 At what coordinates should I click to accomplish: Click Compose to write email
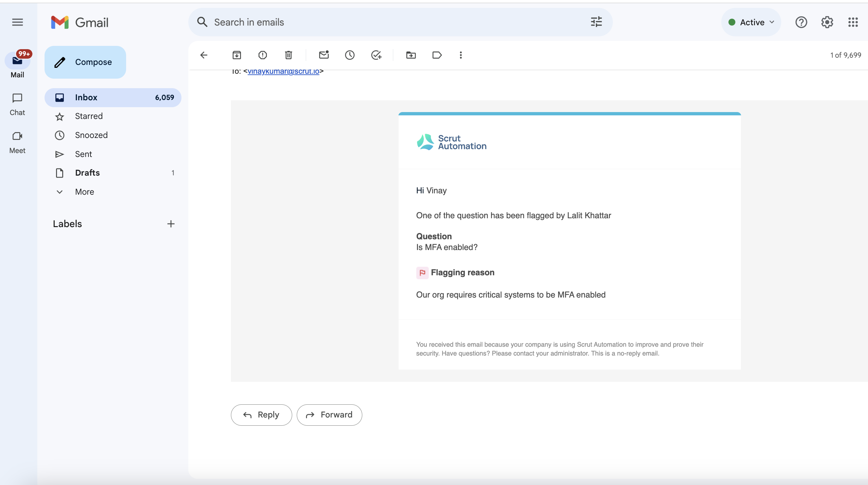click(x=85, y=62)
